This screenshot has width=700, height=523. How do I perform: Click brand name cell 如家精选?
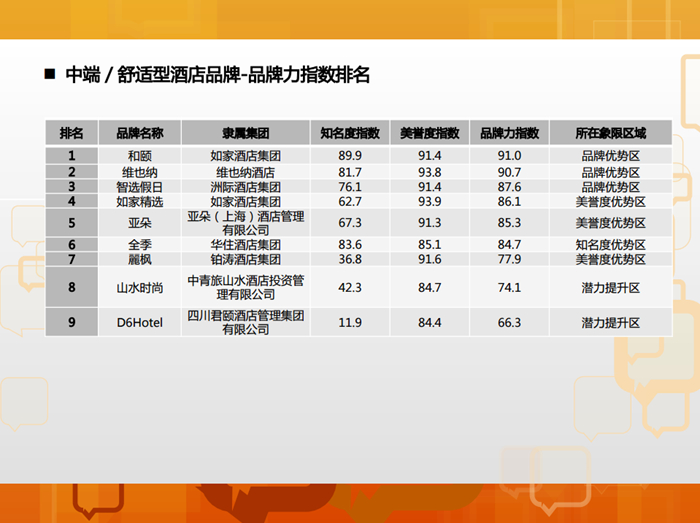click(140, 202)
